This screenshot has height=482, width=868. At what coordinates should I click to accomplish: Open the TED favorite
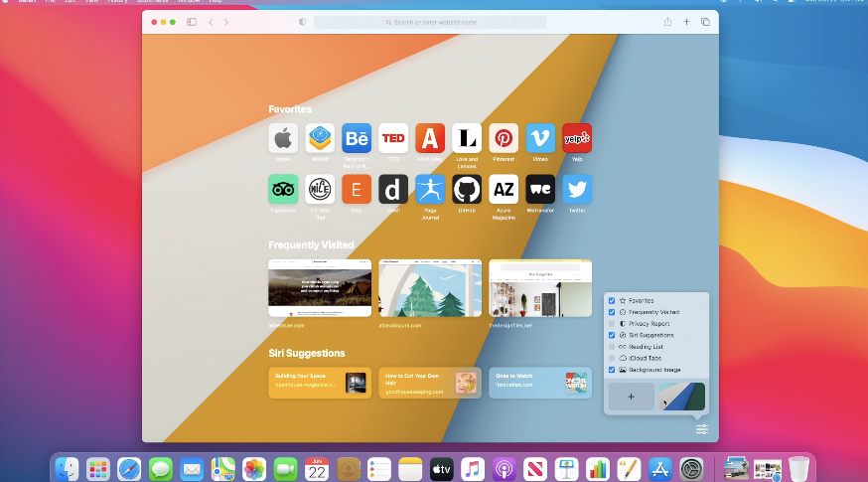(393, 138)
